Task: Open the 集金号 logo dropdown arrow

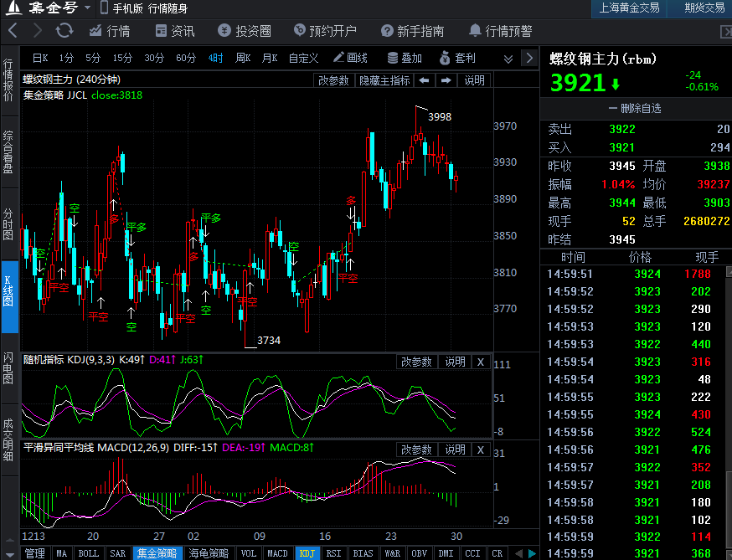Action: [x=88, y=8]
